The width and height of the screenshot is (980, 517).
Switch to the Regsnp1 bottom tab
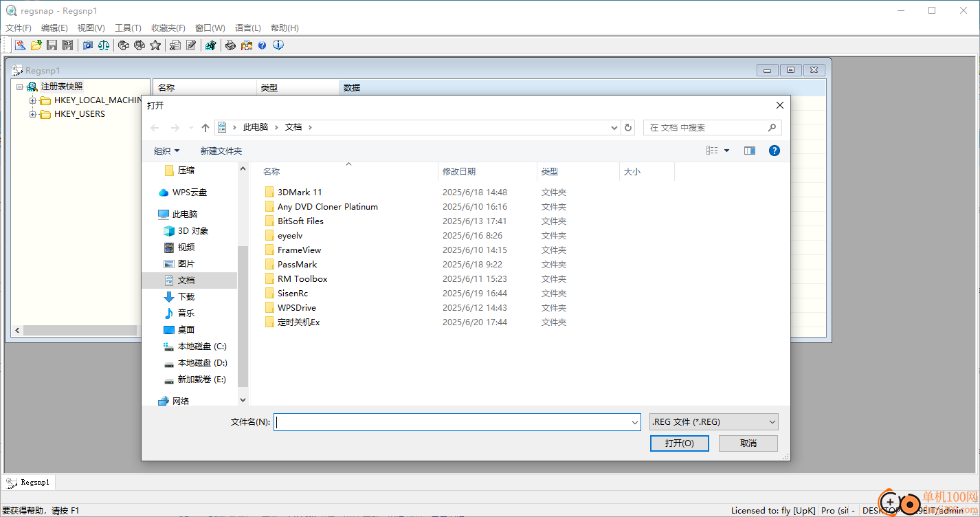pyautogui.click(x=29, y=483)
